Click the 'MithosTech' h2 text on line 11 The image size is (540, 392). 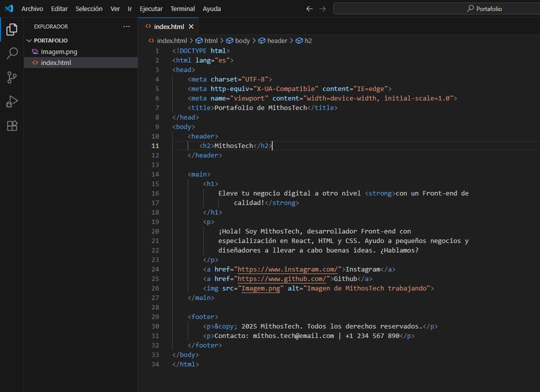click(x=234, y=145)
